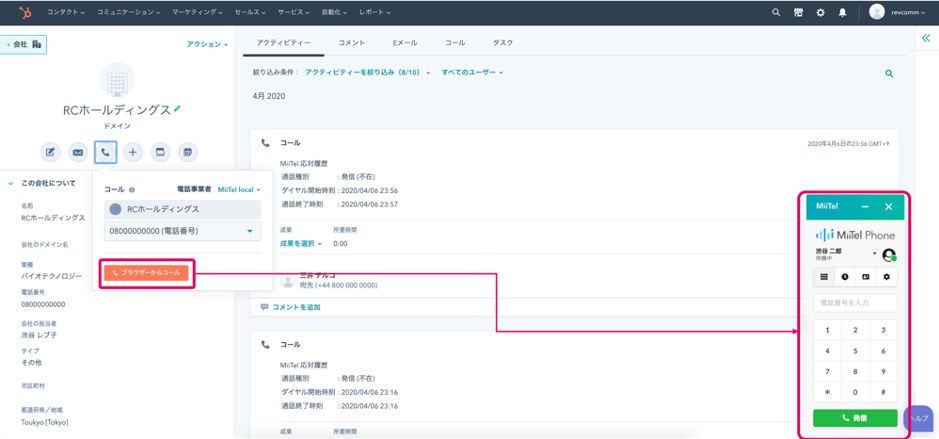This screenshot has height=439, width=939.
Task: Click the phone call icon under company name
Action: pyautogui.click(x=105, y=153)
